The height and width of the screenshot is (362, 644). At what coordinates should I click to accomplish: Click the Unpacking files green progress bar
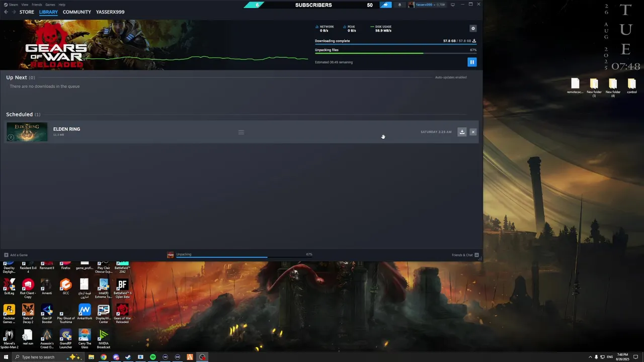(x=395, y=53)
